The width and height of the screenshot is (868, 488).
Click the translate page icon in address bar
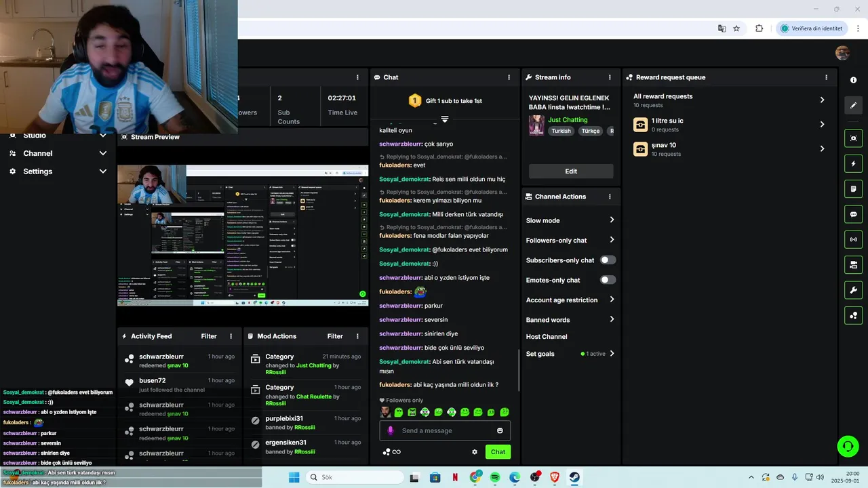point(722,28)
